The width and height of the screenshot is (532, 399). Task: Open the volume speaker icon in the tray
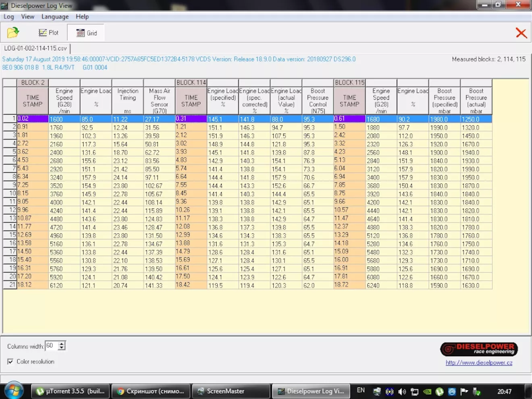point(402,391)
